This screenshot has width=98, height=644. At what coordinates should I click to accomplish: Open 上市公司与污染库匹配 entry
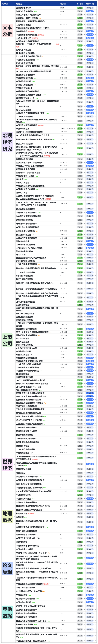click(25, 245)
